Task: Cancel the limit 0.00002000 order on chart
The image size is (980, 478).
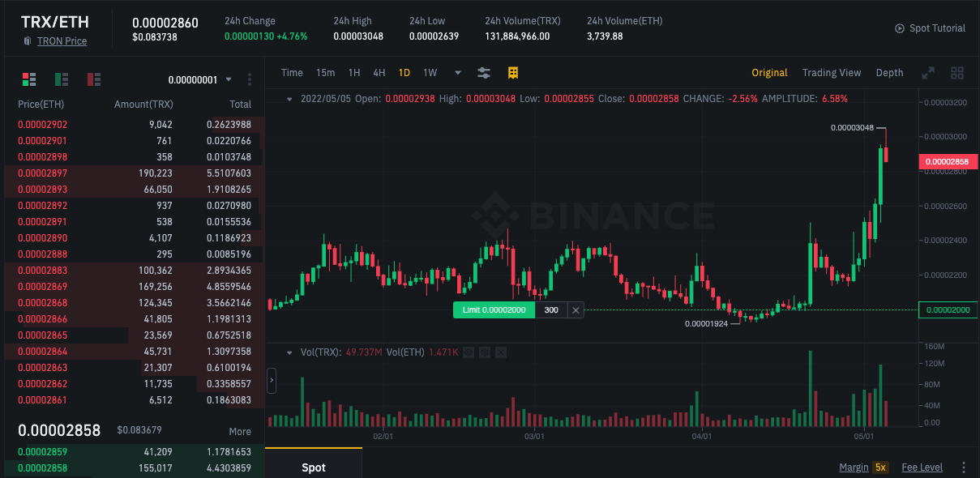Action: point(576,310)
